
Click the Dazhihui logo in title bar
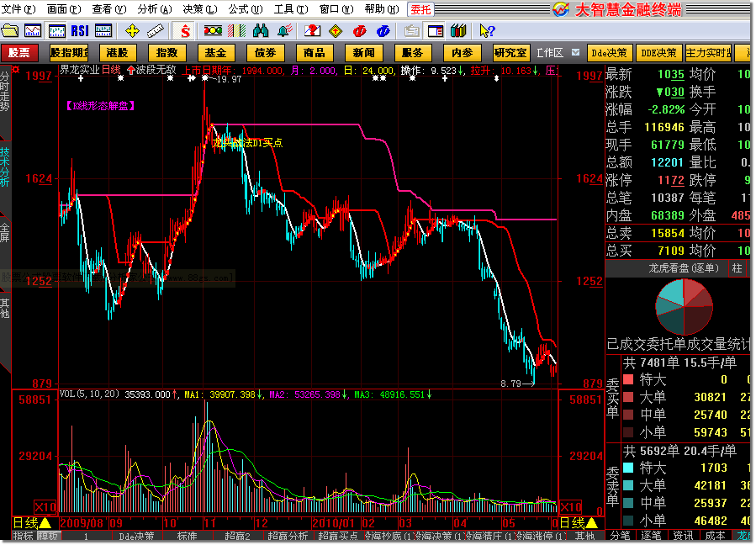[x=561, y=9]
